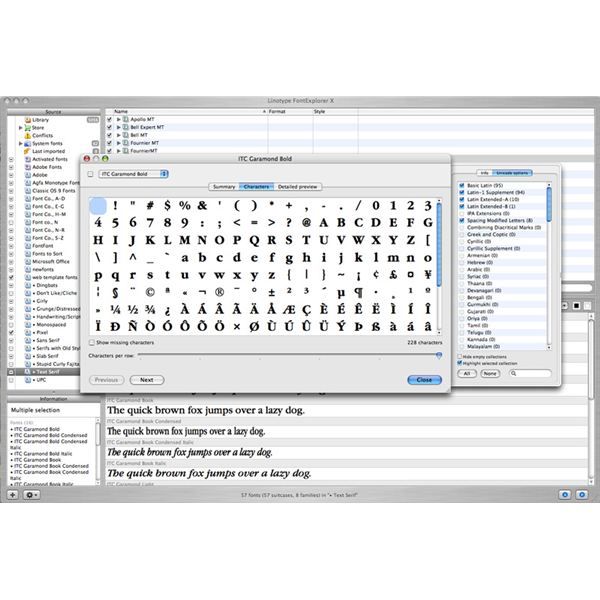This screenshot has width=600, height=600.
Task: Select the Adobe Fonts set icon
Action: point(28,167)
